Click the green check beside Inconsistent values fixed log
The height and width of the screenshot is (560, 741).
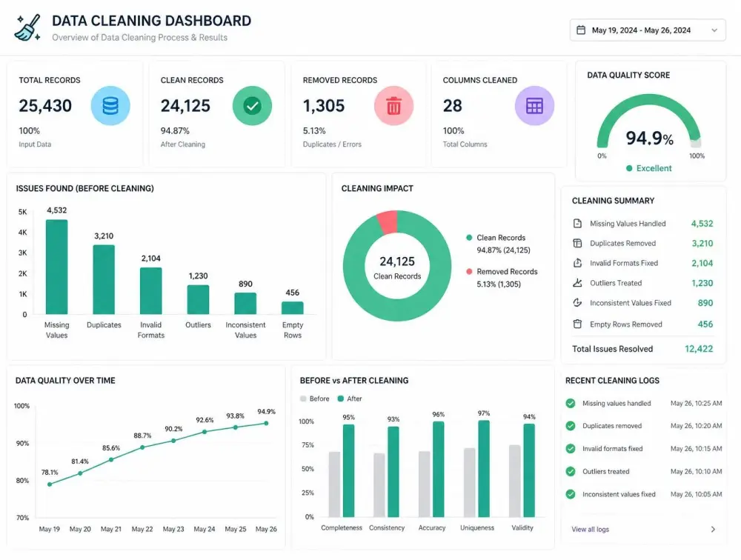tap(571, 494)
